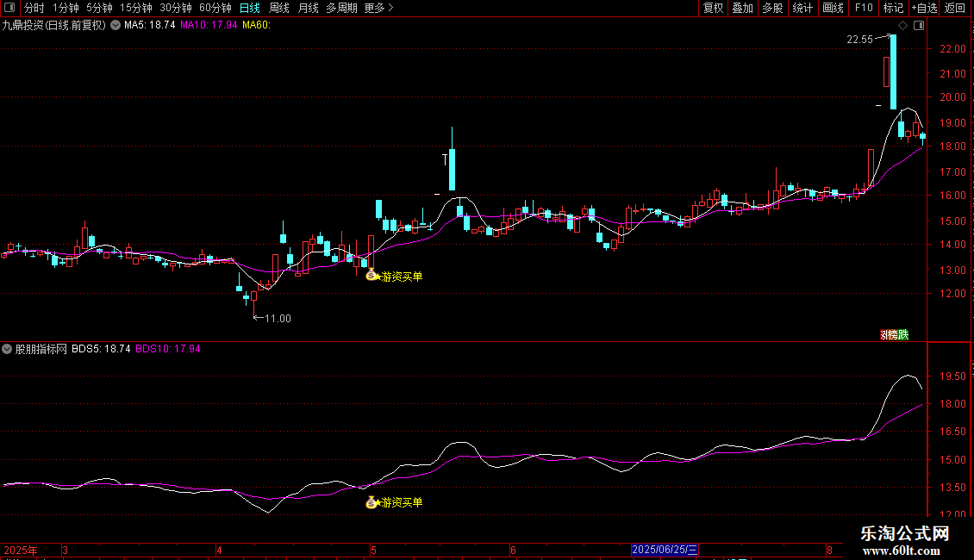Image resolution: width=974 pixels, height=560 pixels.
Task: Open the 多周期 multi-period view
Action: (x=341, y=8)
